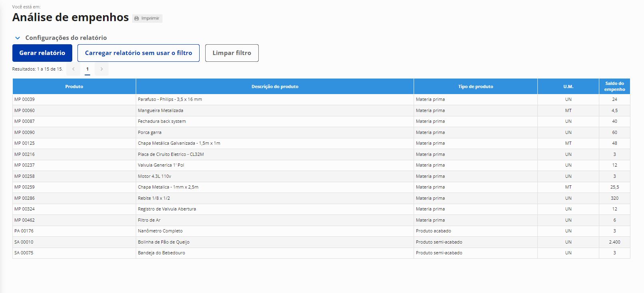This screenshot has width=644, height=293.
Task: Click the MT unit in Mangueira Metalizada row
Action: (568, 110)
